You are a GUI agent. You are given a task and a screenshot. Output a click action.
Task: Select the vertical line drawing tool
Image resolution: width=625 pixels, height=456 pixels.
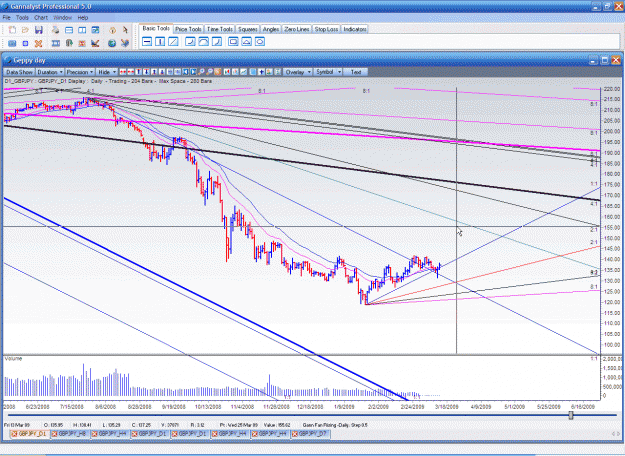160,41
